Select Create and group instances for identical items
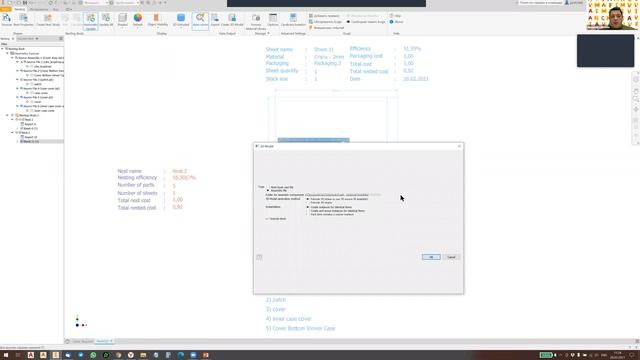 [x=308, y=211]
